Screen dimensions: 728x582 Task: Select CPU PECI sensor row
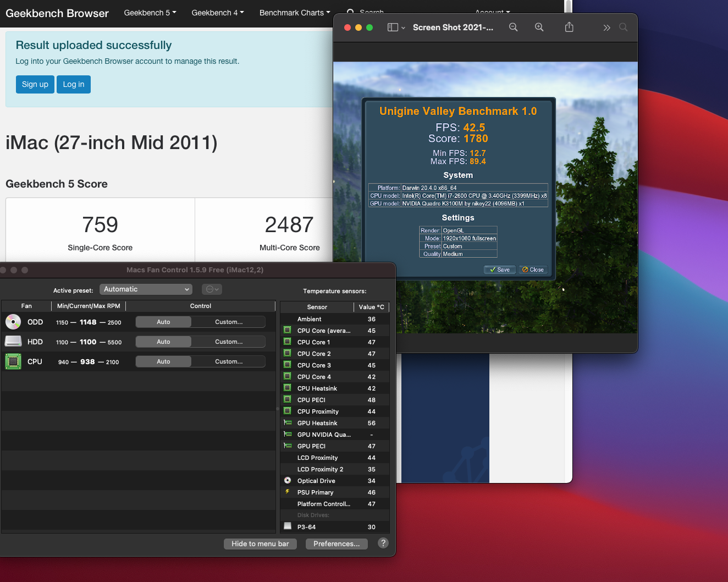tap(335, 400)
